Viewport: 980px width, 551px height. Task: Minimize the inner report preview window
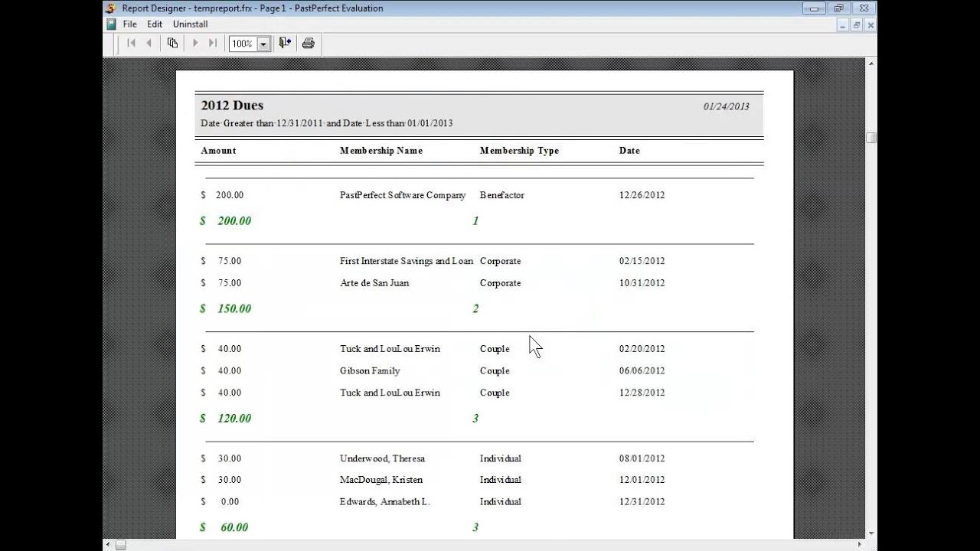[x=843, y=25]
